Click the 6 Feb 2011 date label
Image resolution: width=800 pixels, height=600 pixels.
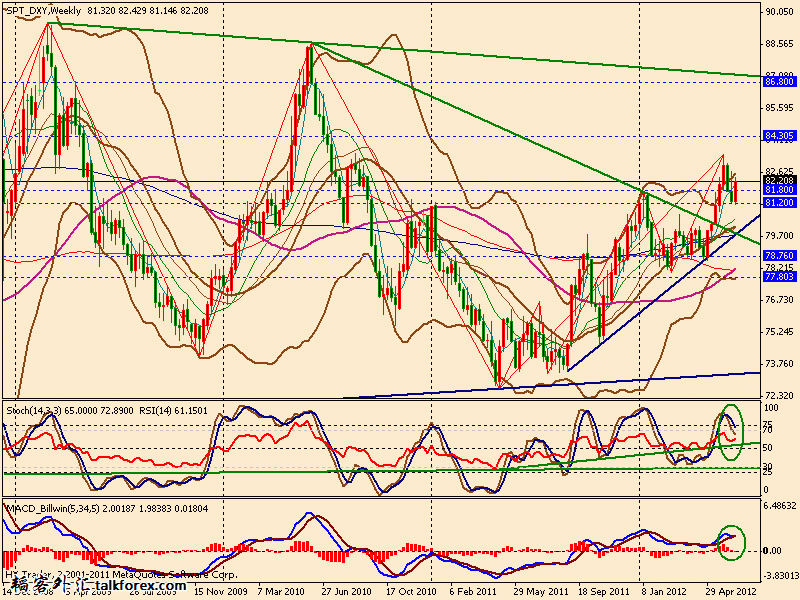pyautogui.click(x=473, y=591)
